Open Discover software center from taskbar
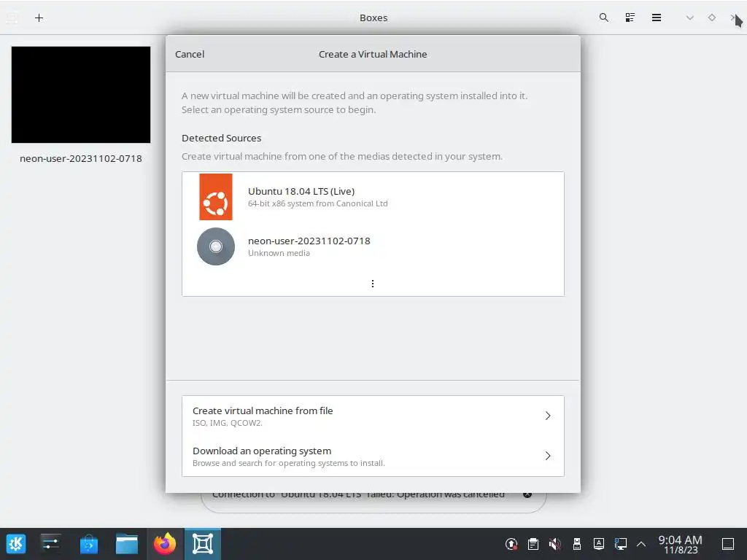 point(88,544)
